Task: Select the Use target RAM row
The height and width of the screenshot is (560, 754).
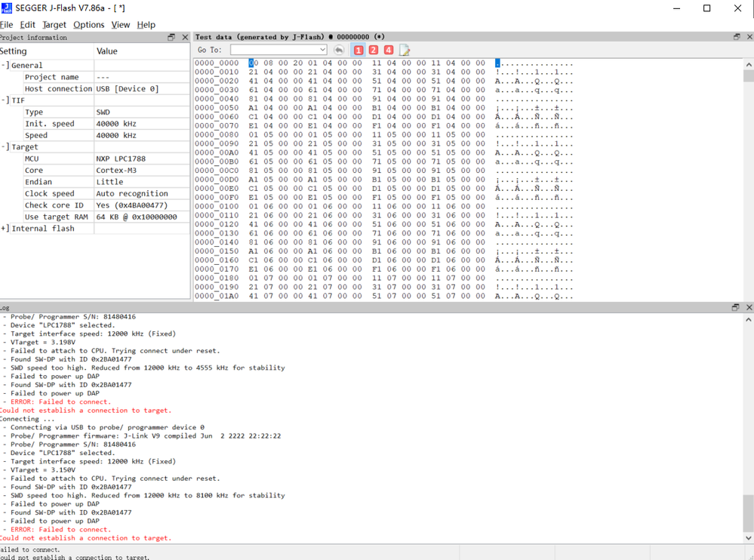Action: tap(95, 217)
